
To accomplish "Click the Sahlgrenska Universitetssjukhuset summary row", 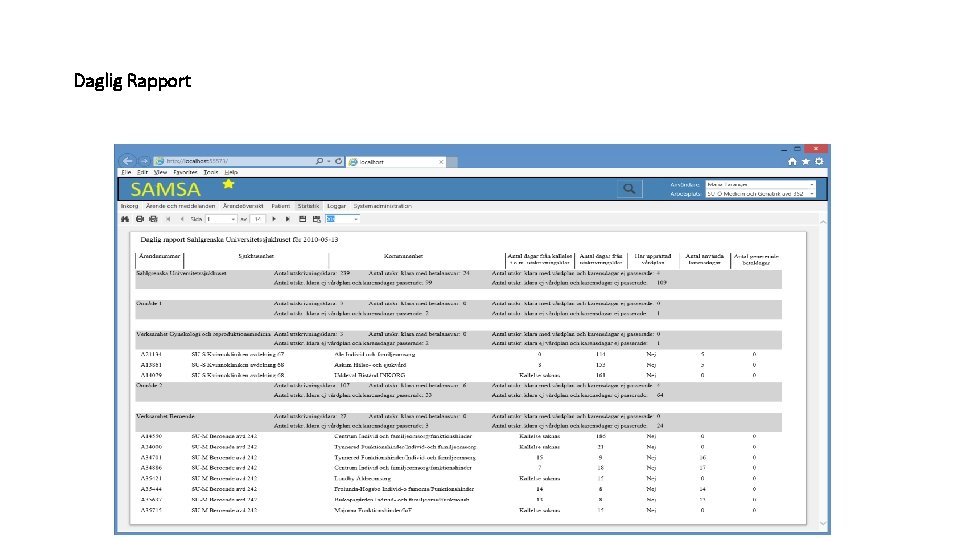I will [x=459, y=279].
